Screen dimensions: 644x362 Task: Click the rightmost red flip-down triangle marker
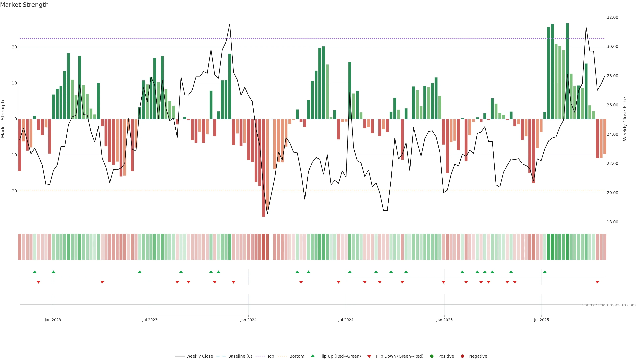click(597, 282)
